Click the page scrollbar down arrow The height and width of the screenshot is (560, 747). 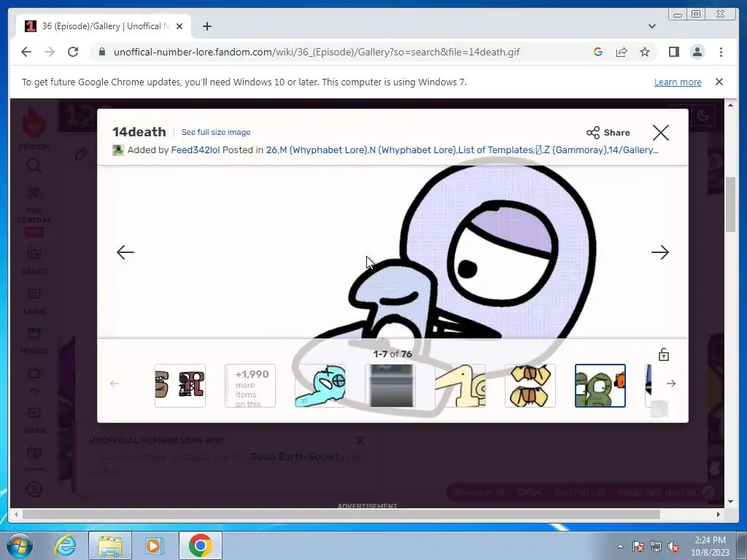[x=730, y=502]
